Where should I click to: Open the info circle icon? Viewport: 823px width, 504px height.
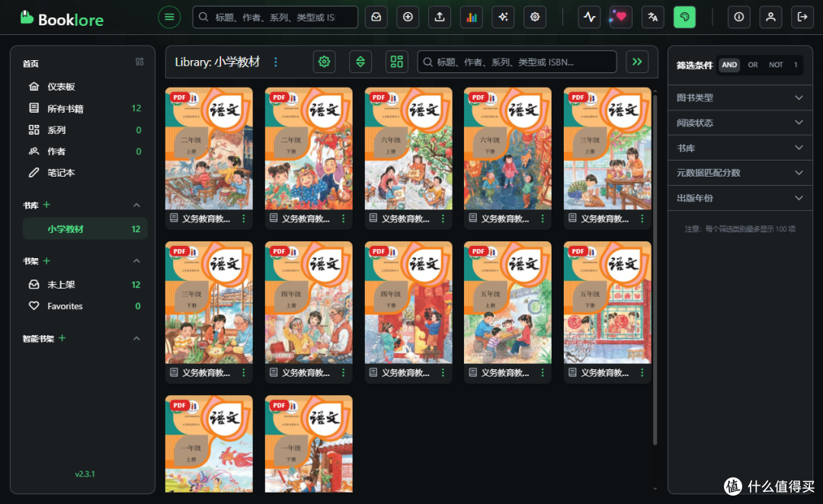(x=738, y=18)
